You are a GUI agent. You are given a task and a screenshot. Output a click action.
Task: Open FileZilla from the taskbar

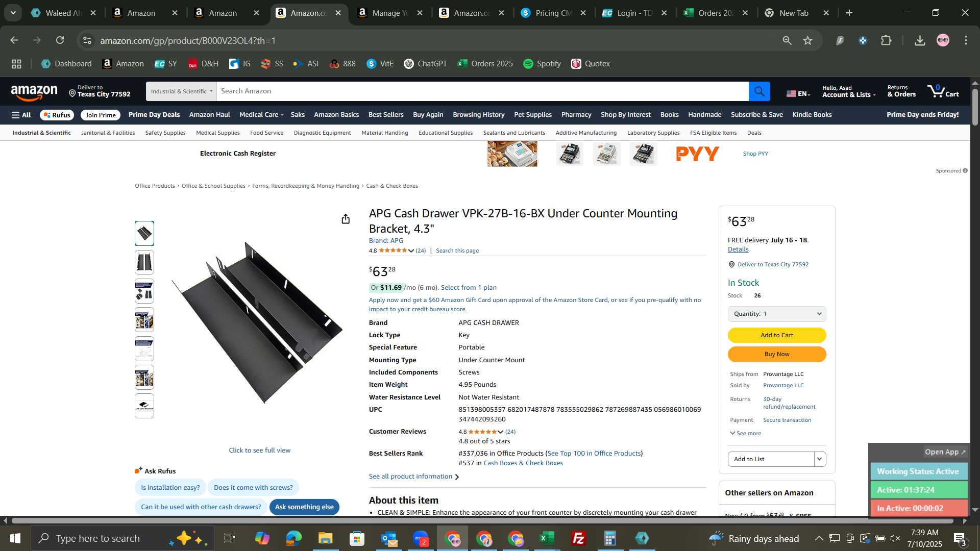(579, 538)
